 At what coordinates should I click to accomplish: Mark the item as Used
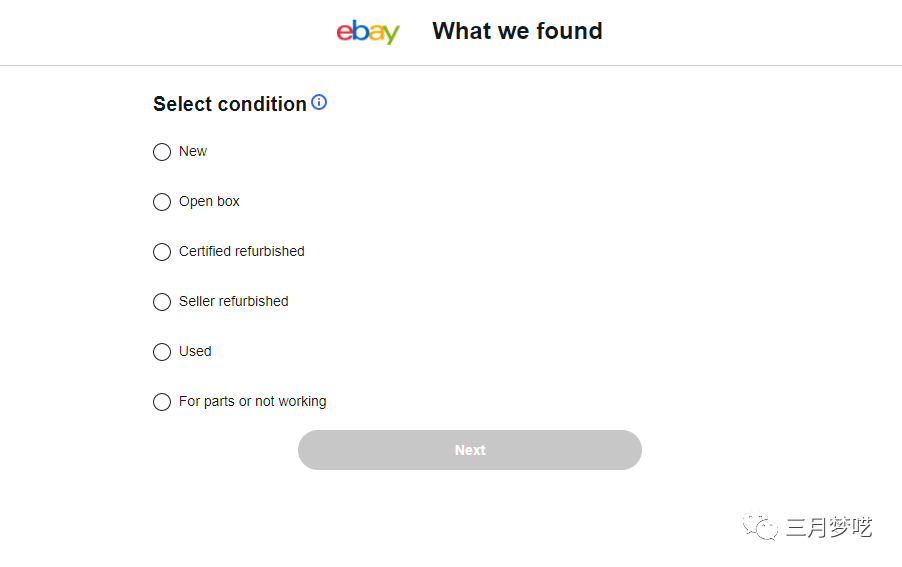(162, 352)
